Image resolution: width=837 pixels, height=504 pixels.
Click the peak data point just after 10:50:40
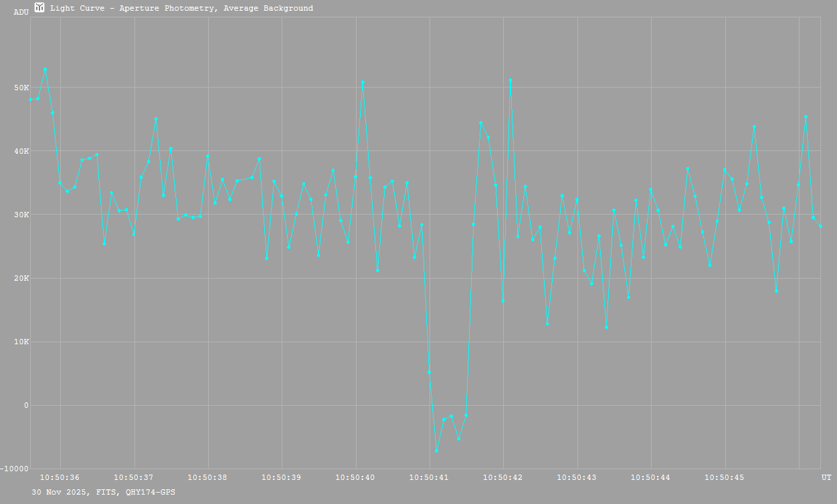coord(363,82)
